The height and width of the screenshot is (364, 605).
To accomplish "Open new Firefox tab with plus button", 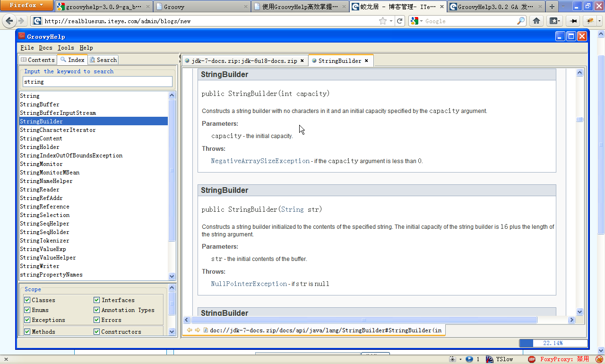I will click(x=552, y=7).
